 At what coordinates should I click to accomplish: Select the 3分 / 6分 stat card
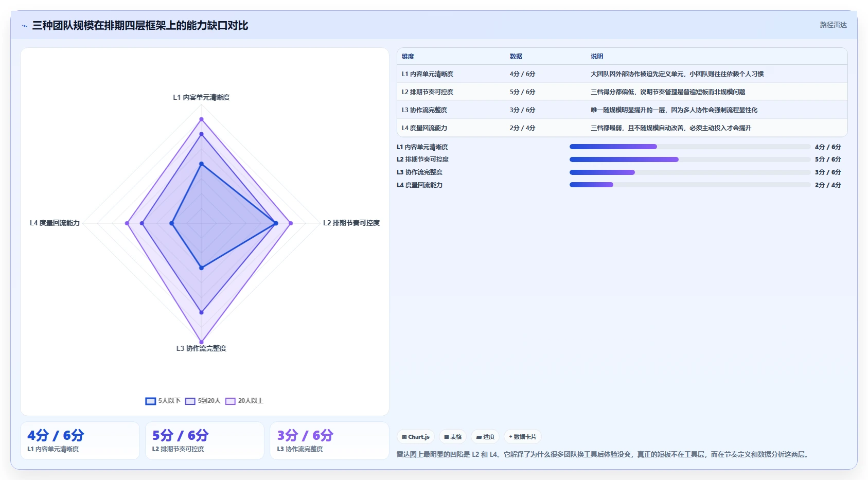(329, 440)
